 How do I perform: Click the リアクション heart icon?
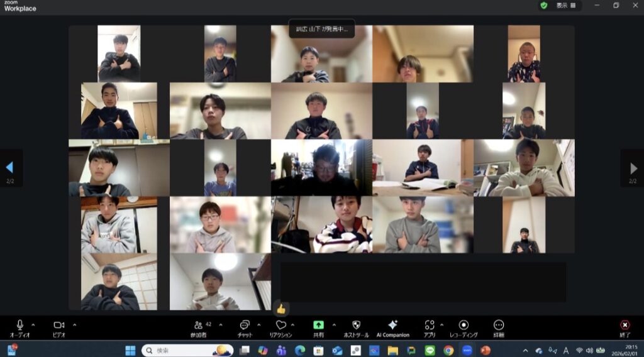(280, 326)
